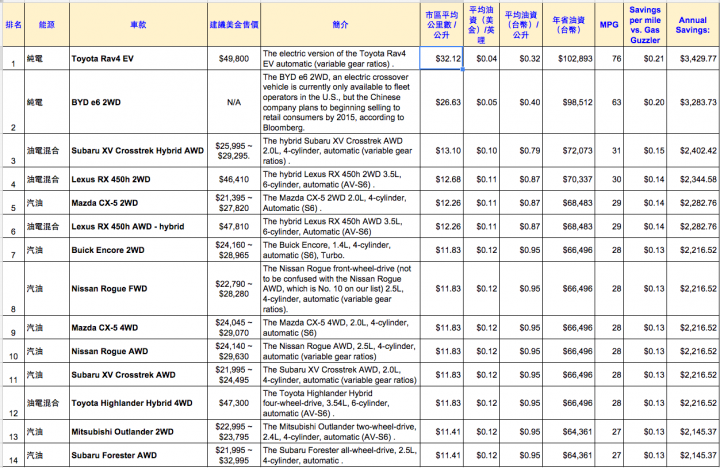This screenshot has height=468, width=720.
Task: Click the $46,410 price cell
Action: pos(234,179)
